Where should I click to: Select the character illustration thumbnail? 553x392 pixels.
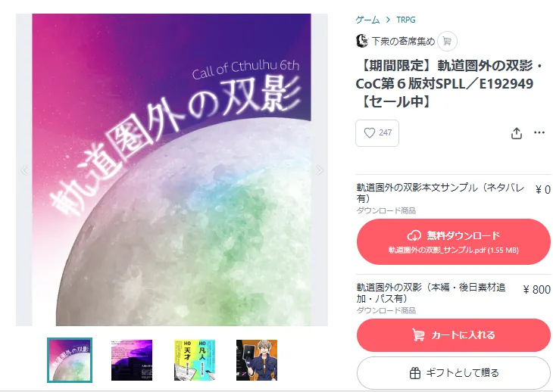tap(257, 360)
